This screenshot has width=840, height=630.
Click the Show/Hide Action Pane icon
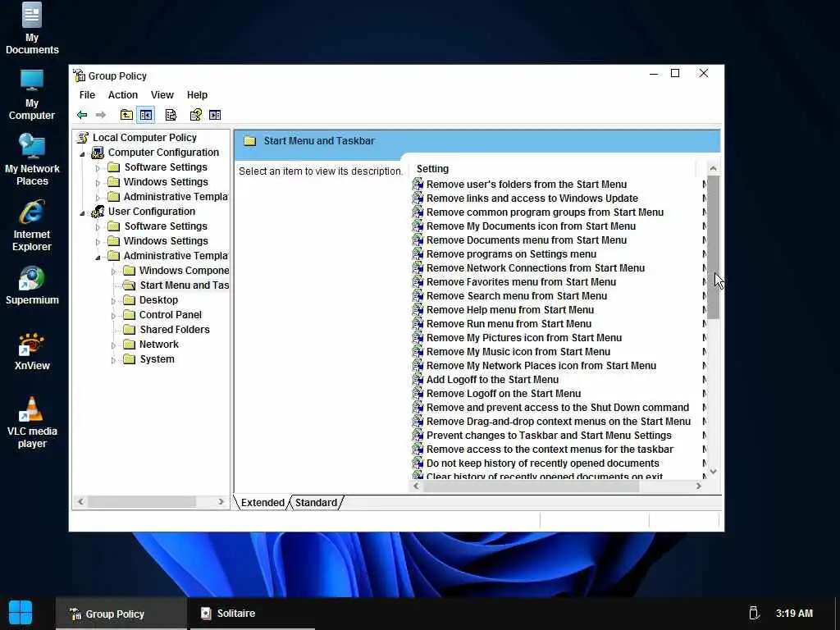point(215,115)
